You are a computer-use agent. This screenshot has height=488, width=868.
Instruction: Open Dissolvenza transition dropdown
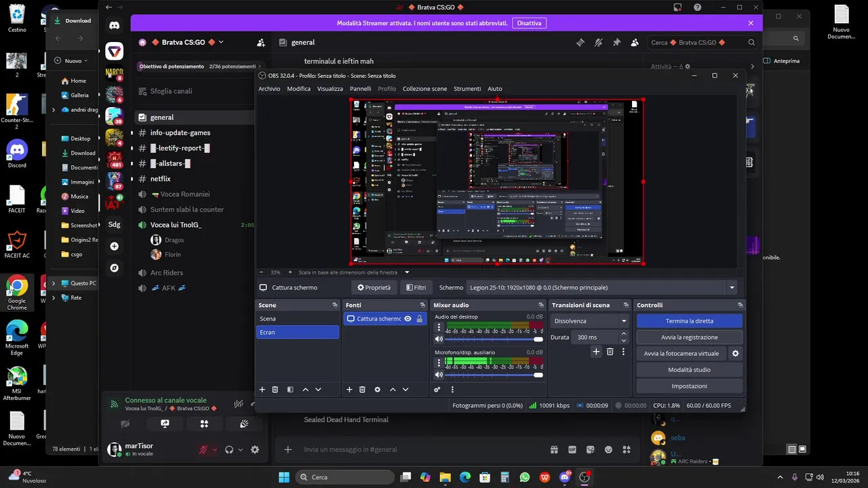(x=591, y=321)
